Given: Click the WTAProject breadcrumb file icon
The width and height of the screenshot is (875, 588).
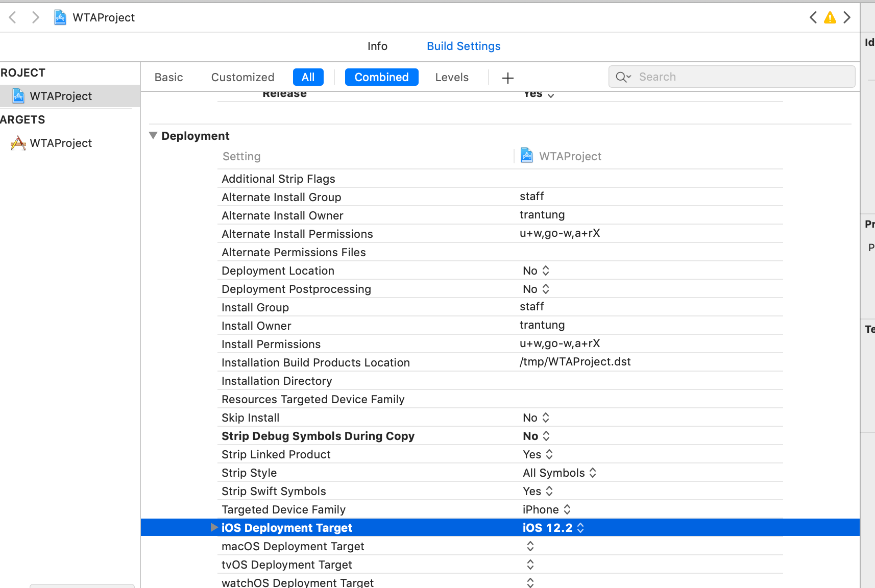Looking at the screenshot, I should click(60, 17).
